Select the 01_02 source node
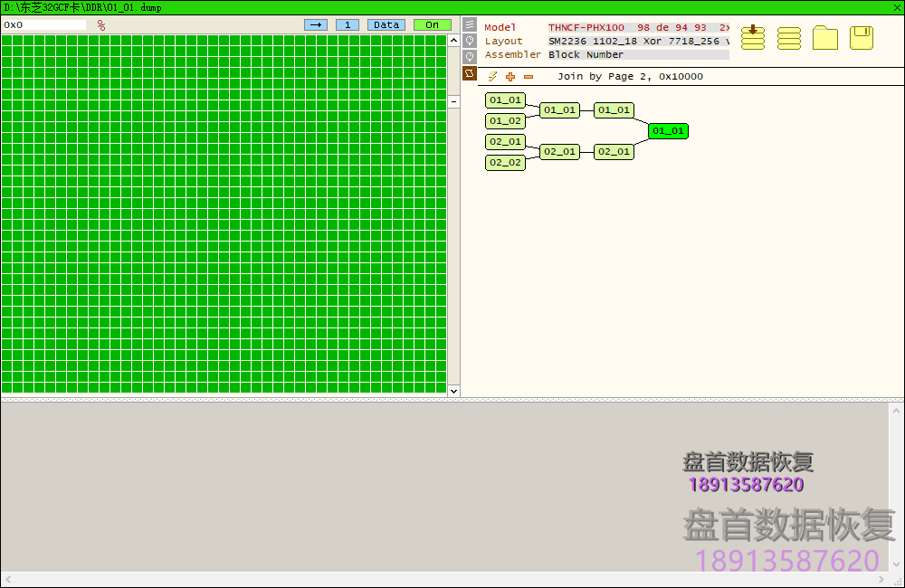 (x=506, y=120)
